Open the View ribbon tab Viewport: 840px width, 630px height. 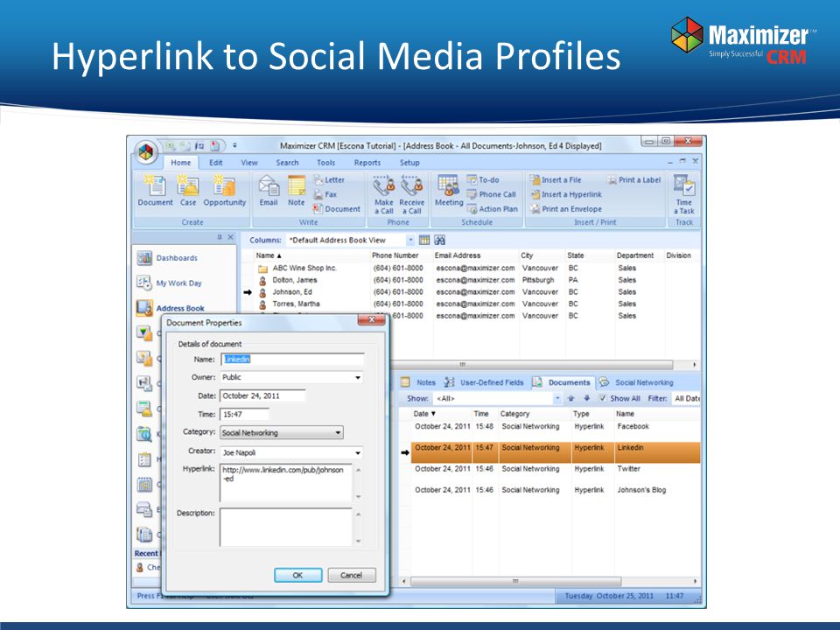click(249, 163)
